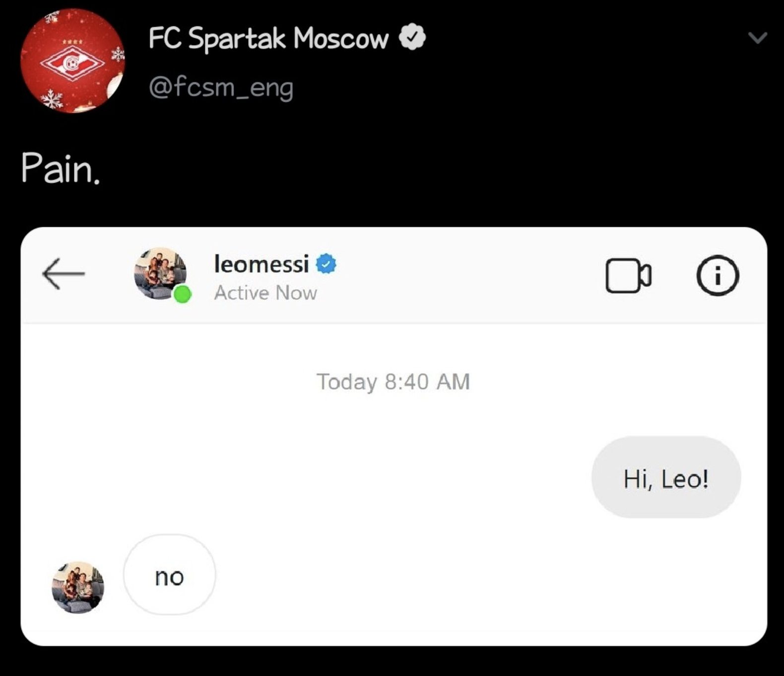Click the FC Spartak Moscow profile picture
Viewport: 784px width, 676px height.
72,61
